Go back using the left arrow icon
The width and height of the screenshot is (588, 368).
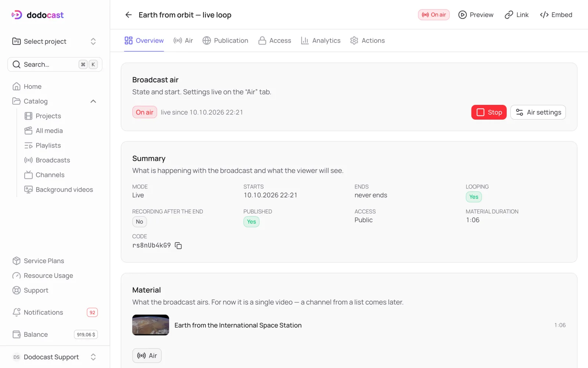(128, 15)
